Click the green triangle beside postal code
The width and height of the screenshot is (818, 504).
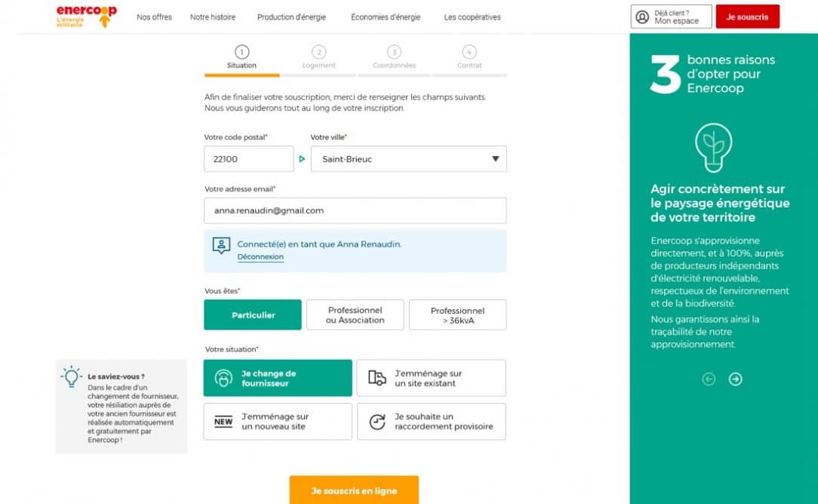(302, 159)
